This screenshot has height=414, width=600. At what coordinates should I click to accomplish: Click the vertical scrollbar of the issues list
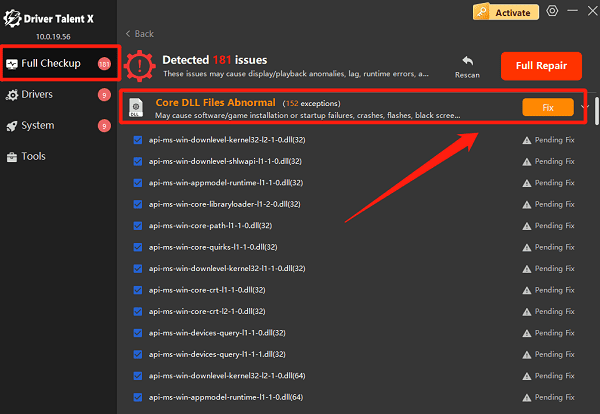[596, 110]
